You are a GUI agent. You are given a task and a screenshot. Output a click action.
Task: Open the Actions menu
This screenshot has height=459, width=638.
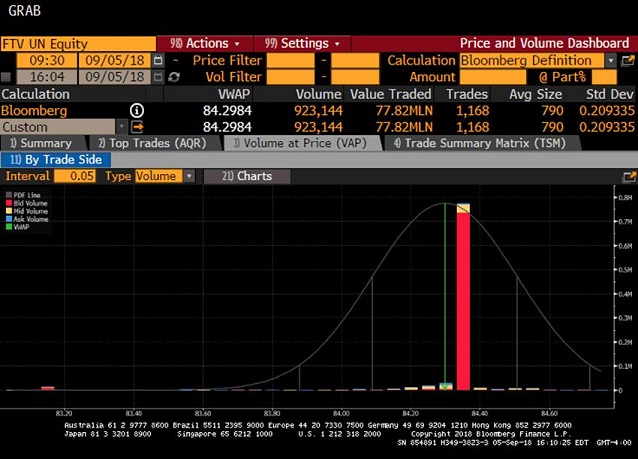tap(206, 44)
